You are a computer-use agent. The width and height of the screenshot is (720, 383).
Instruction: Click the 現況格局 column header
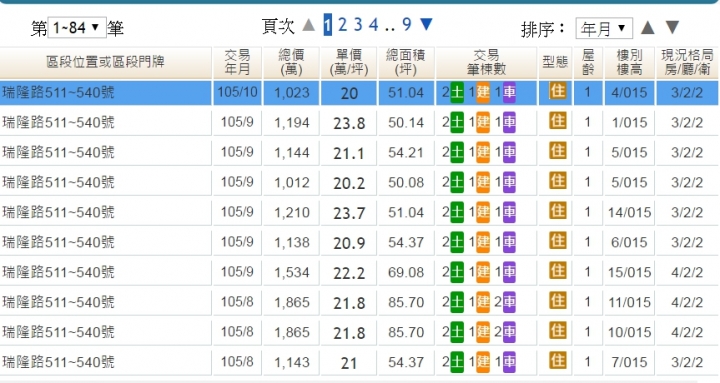[x=687, y=62]
